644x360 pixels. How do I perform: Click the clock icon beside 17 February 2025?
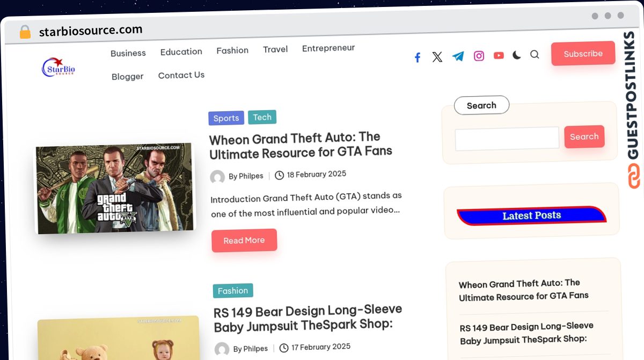pos(284,348)
